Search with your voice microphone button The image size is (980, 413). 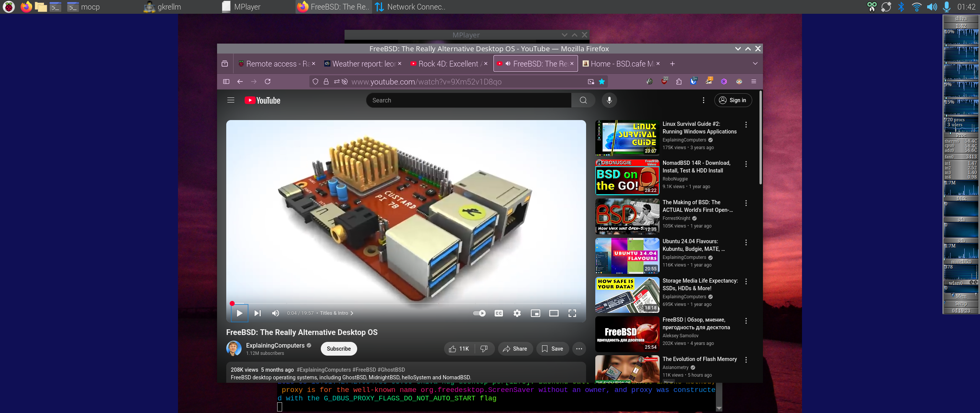click(609, 100)
